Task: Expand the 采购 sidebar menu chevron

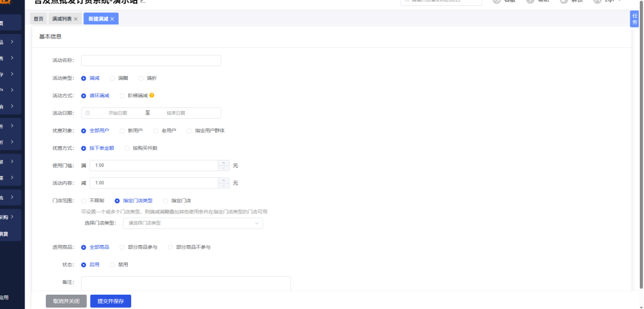Action: tap(13, 217)
